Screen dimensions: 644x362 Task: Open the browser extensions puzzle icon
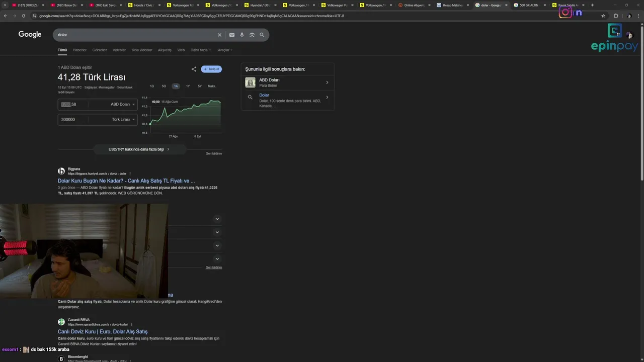coord(616,16)
